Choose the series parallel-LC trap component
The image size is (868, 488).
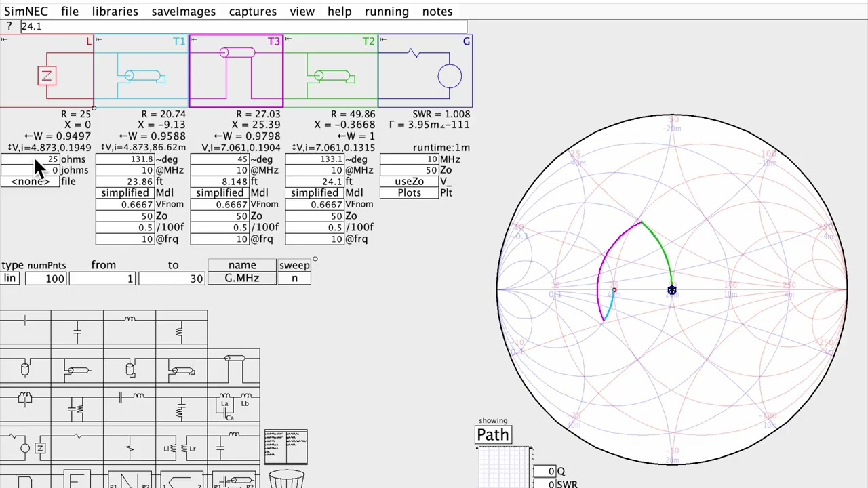coord(25,403)
